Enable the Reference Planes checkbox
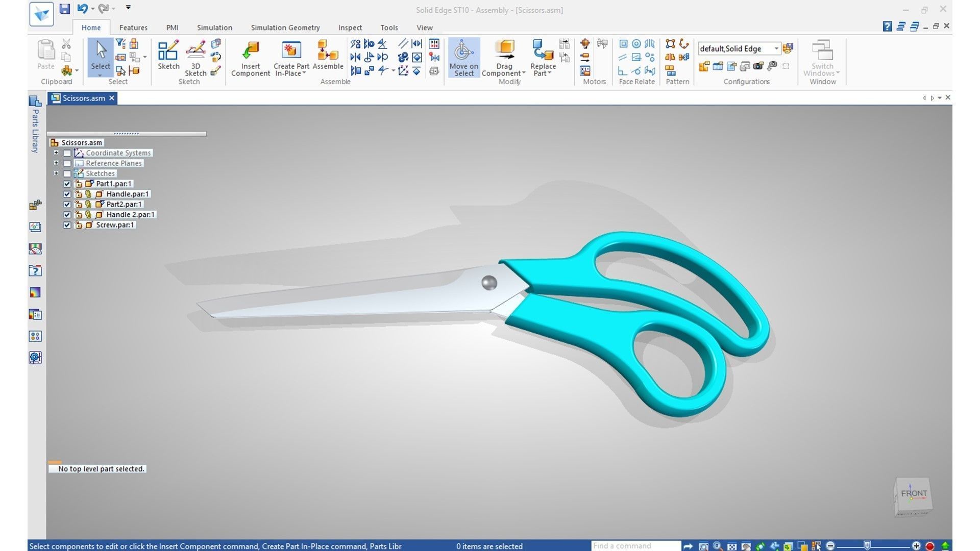 point(67,163)
